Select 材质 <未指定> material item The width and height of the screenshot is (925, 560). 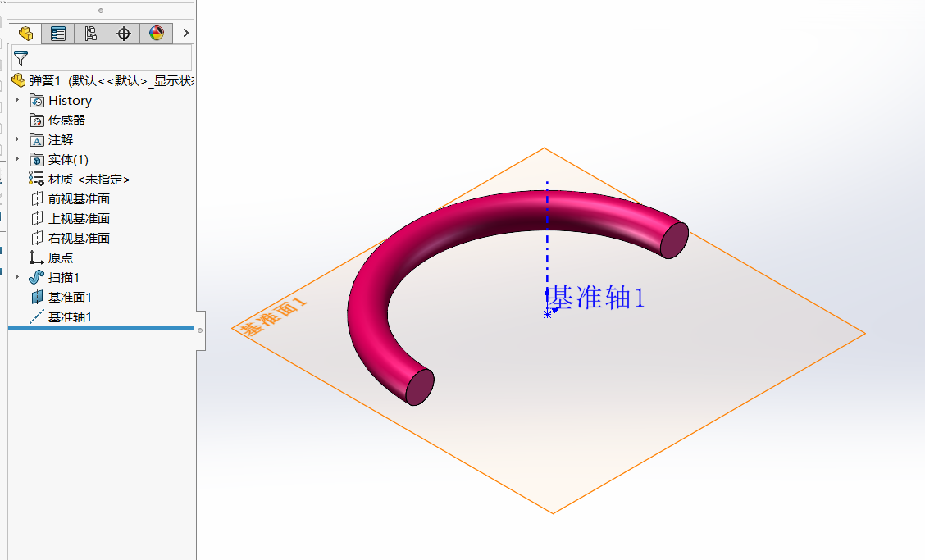(x=89, y=179)
